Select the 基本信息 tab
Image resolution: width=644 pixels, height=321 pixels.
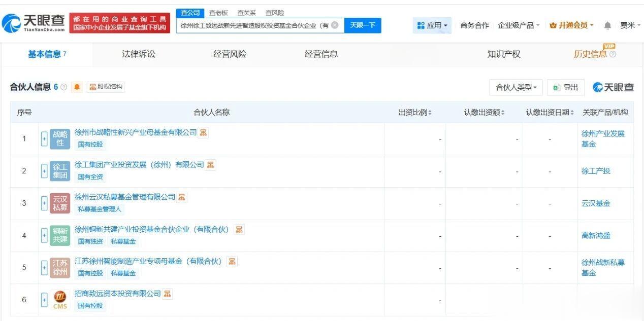click(x=47, y=54)
